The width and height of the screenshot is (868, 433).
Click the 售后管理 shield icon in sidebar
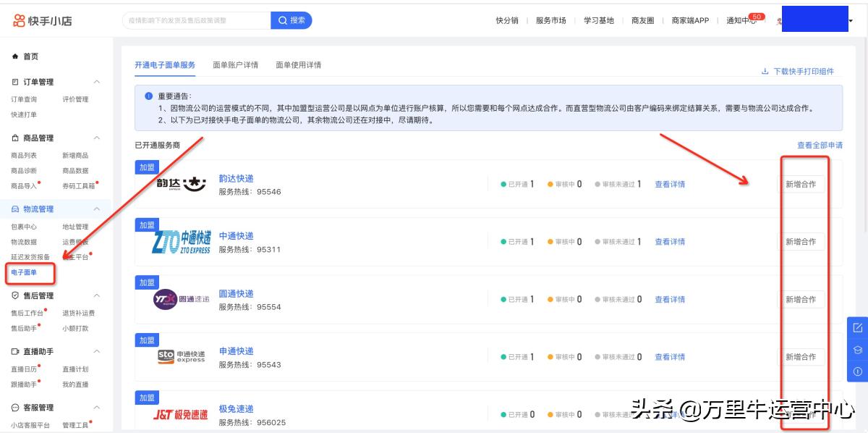(14, 295)
